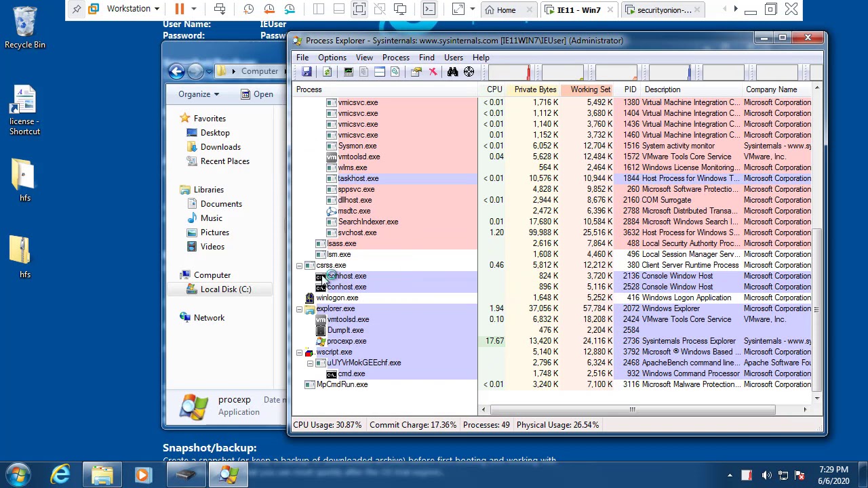Switch to the Home tab in VMware
Screen dimensions: 868x488
click(x=506, y=9)
